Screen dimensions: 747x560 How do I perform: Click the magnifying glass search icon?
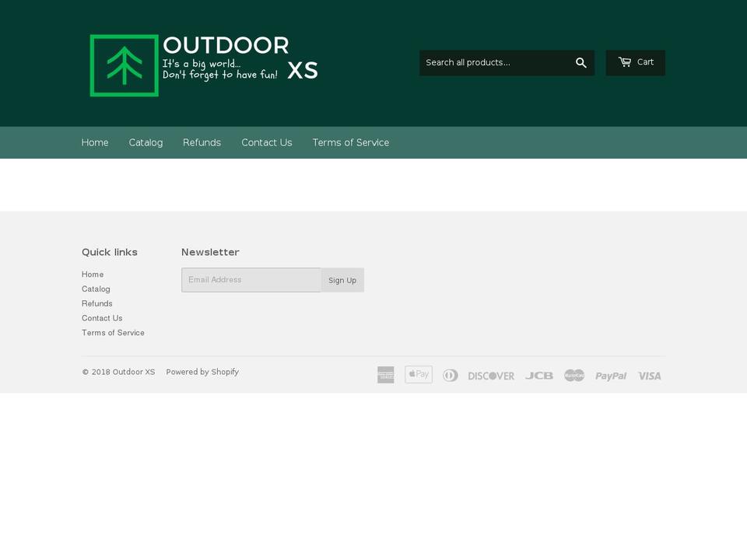(580, 63)
